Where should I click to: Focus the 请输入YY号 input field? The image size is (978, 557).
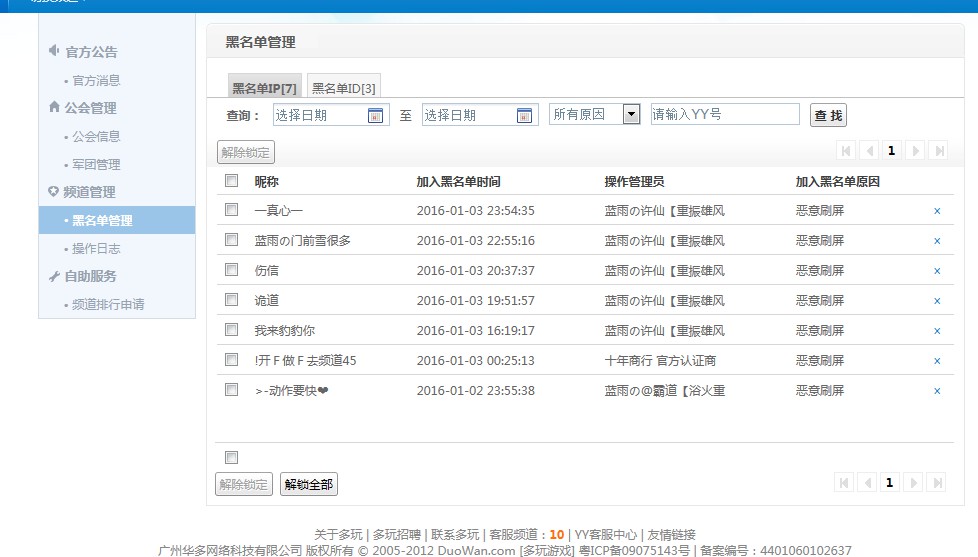coord(725,114)
